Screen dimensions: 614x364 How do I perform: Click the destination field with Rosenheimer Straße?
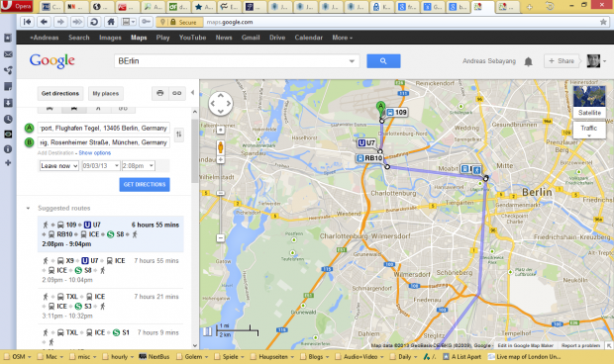tap(103, 142)
